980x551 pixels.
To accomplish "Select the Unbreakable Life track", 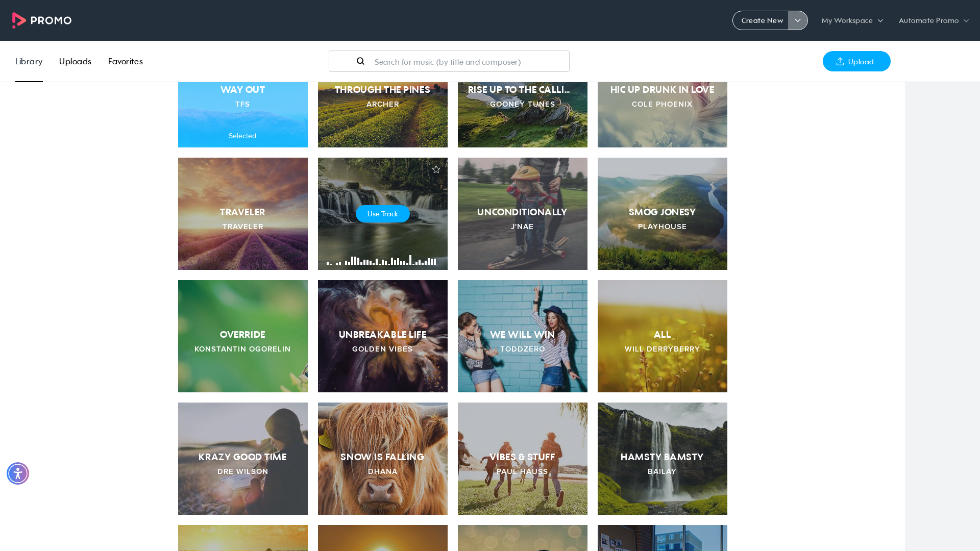I will pyautogui.click(x=383, y=336).
